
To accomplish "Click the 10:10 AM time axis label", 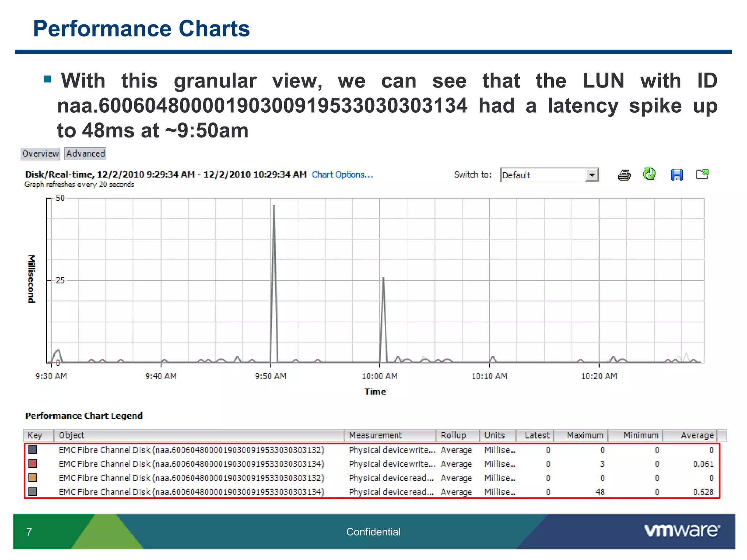I will [x=489, y=376].
